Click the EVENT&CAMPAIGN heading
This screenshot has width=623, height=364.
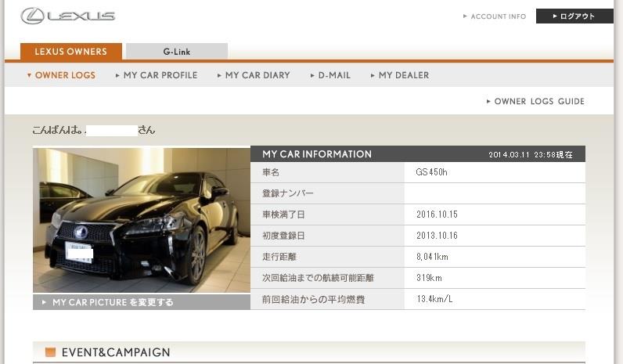(116, 352)
